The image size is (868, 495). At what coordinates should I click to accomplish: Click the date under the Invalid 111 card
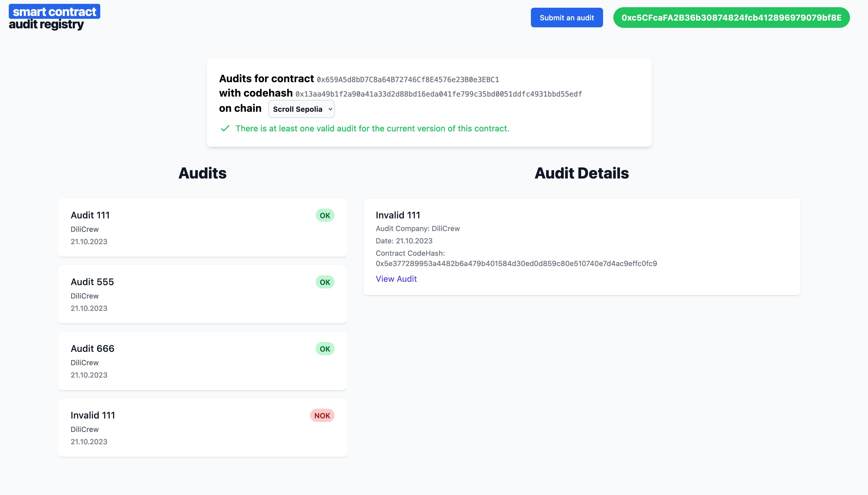pos(89,442)
